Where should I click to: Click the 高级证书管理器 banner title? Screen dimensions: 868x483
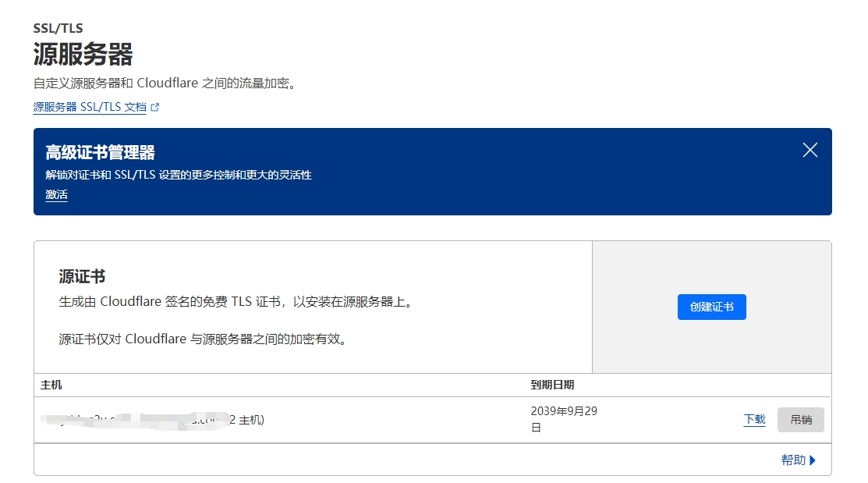100,152
